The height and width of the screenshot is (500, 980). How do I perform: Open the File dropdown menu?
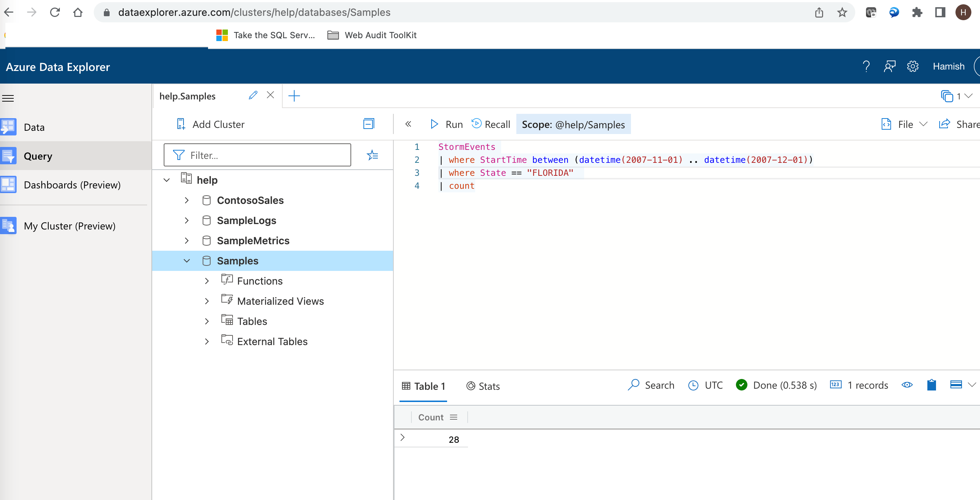pyautogui.click(x=905, y=124)
